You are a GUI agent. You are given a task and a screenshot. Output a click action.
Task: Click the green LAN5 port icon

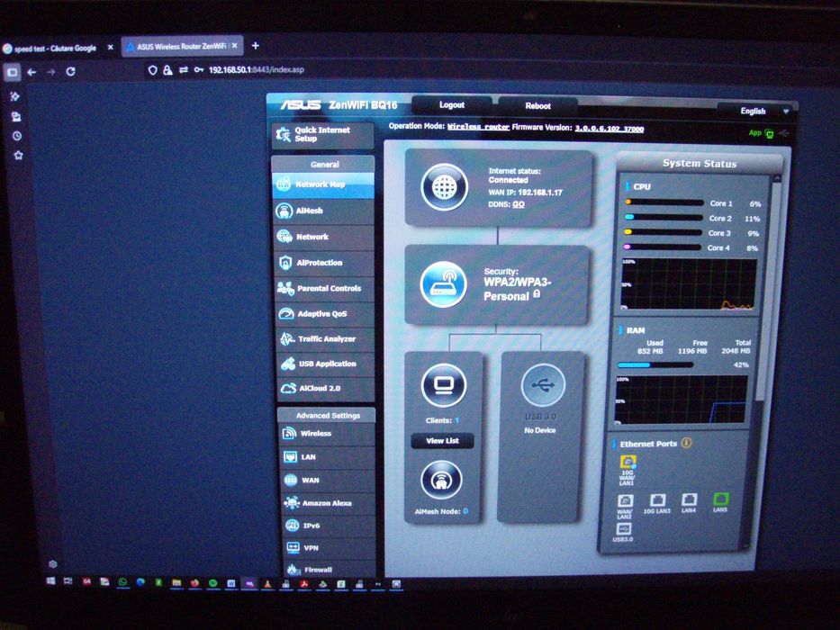click(721, 499)
